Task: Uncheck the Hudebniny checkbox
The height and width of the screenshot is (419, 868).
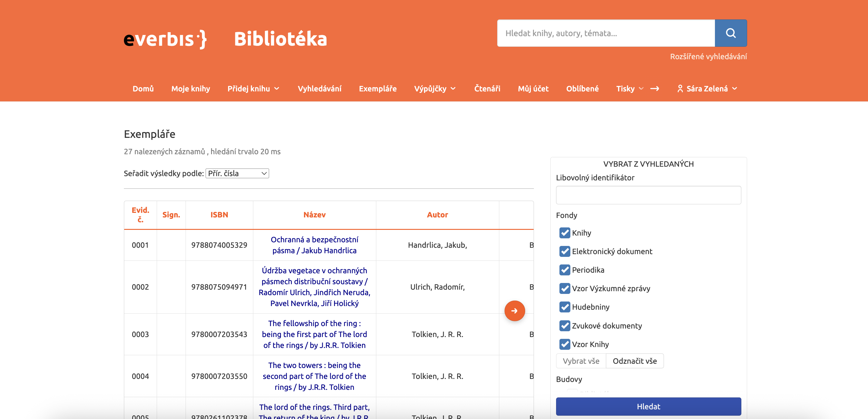Action: click(x=564, y=307)
